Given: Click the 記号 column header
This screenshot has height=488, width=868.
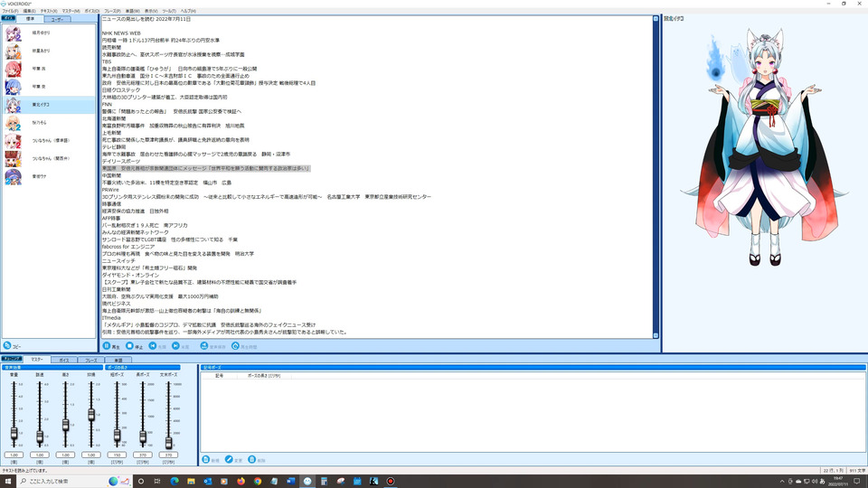Looking at the screenshot, I should [220, 376].
